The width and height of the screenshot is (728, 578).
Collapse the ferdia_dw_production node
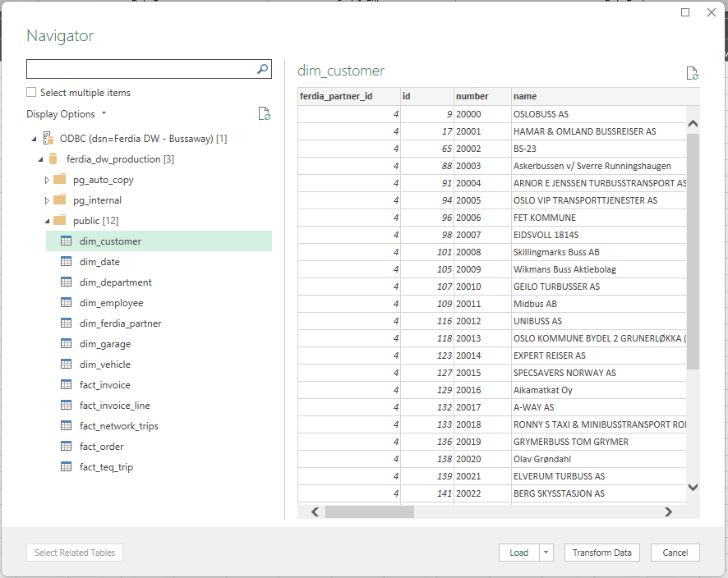(40, 159)
